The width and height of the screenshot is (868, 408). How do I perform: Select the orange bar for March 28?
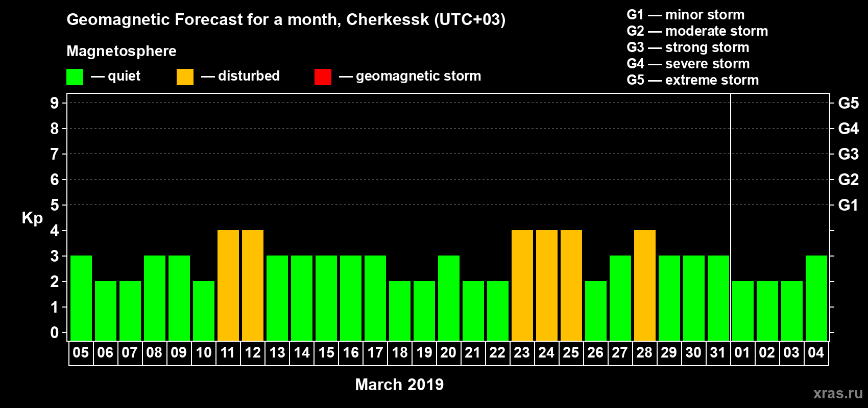tap(645, 286)
